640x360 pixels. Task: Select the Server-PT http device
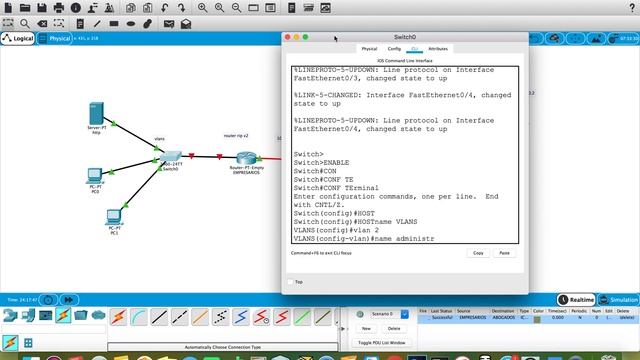[96, 113]
